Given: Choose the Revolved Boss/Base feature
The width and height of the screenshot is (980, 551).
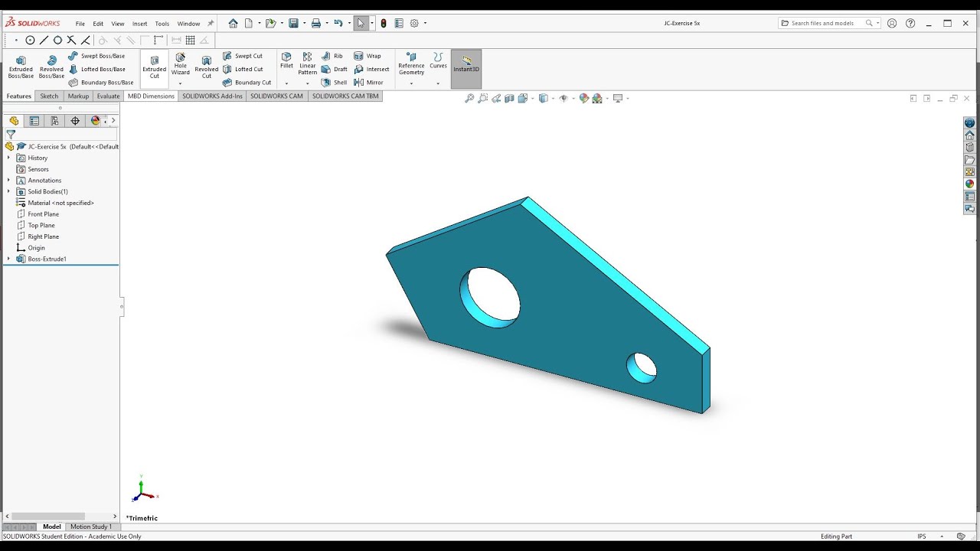Looking at the screenshot, I should click(x=51, y=67).
